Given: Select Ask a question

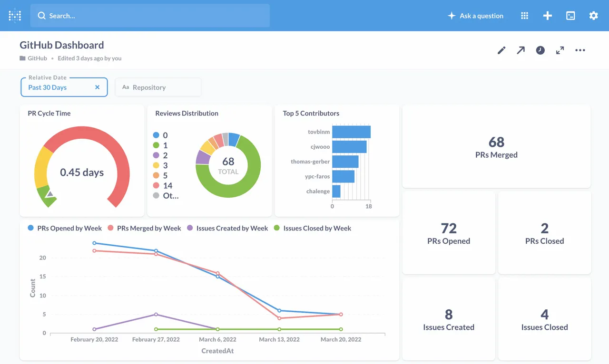Looking at the screenshot, I should (476, 15).
